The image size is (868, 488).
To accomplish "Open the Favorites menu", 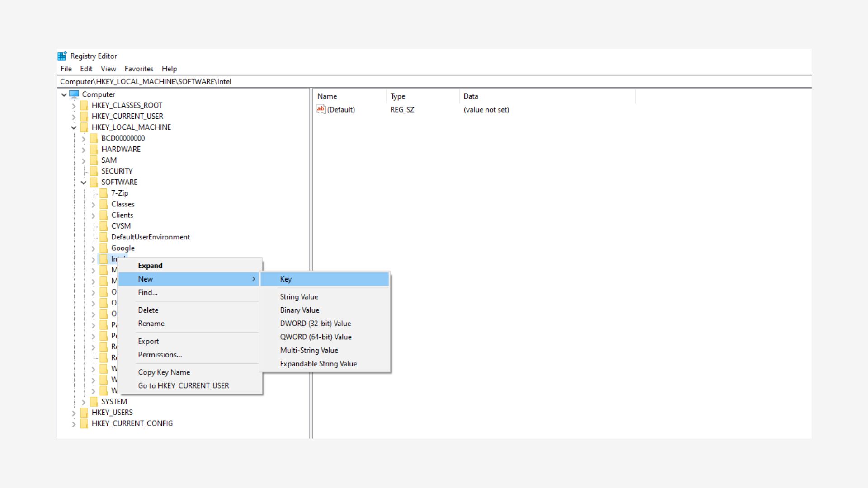I will tap(139, 69).
